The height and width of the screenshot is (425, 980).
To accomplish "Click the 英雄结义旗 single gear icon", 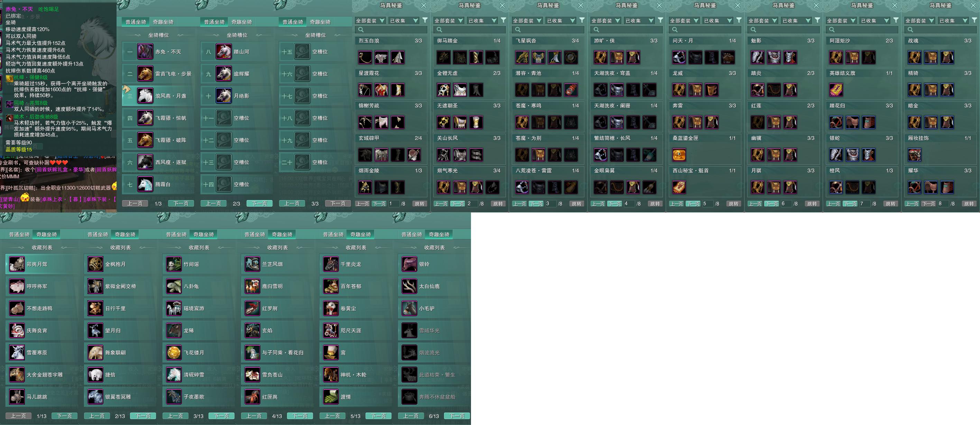I will click(836, 90).
